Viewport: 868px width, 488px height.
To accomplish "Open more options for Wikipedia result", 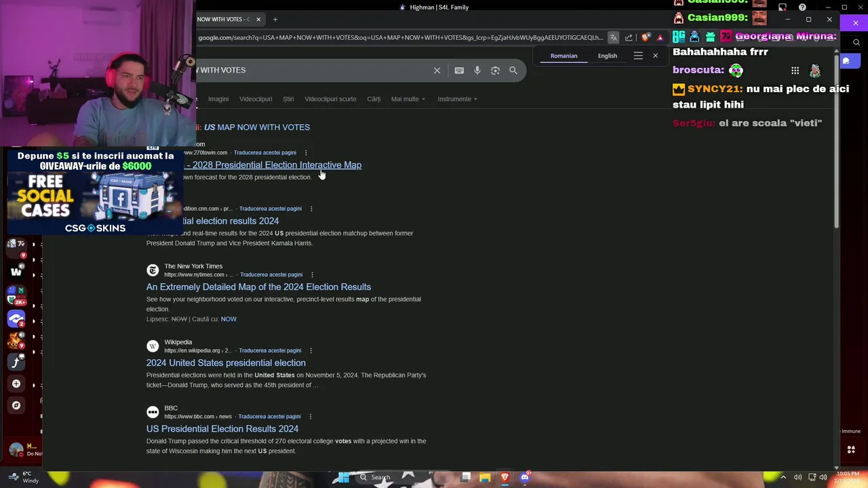I will click(x=311, y=350).
